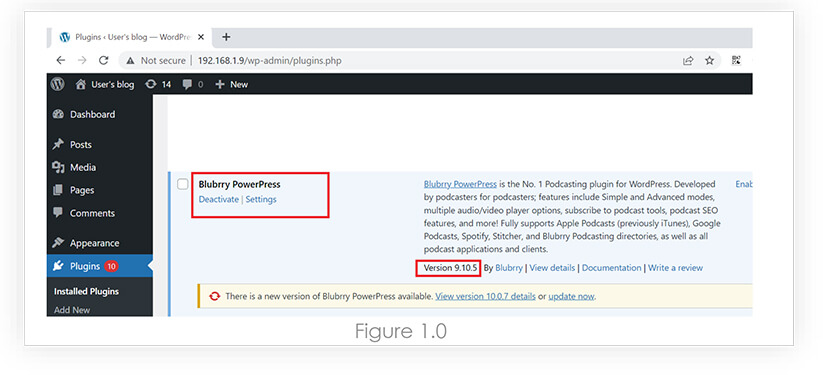
Task: Click the Deactivate link for Blubrry PowerPress
Action: coord(218,200)
